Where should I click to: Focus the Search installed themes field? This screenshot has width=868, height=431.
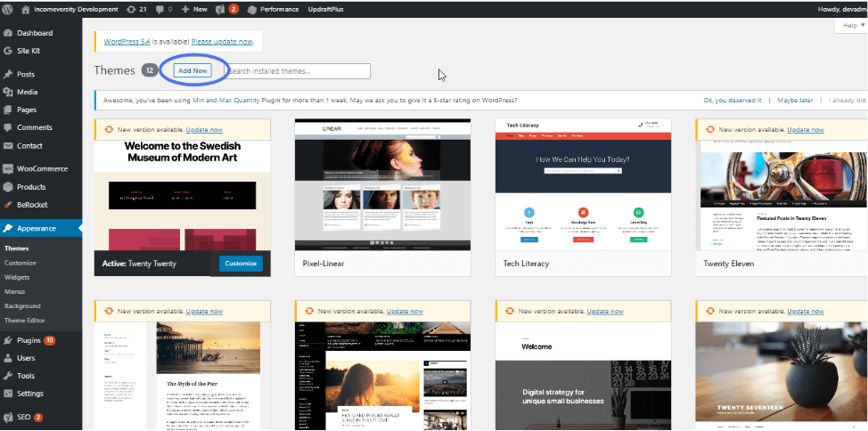click(x=298, y=71)
